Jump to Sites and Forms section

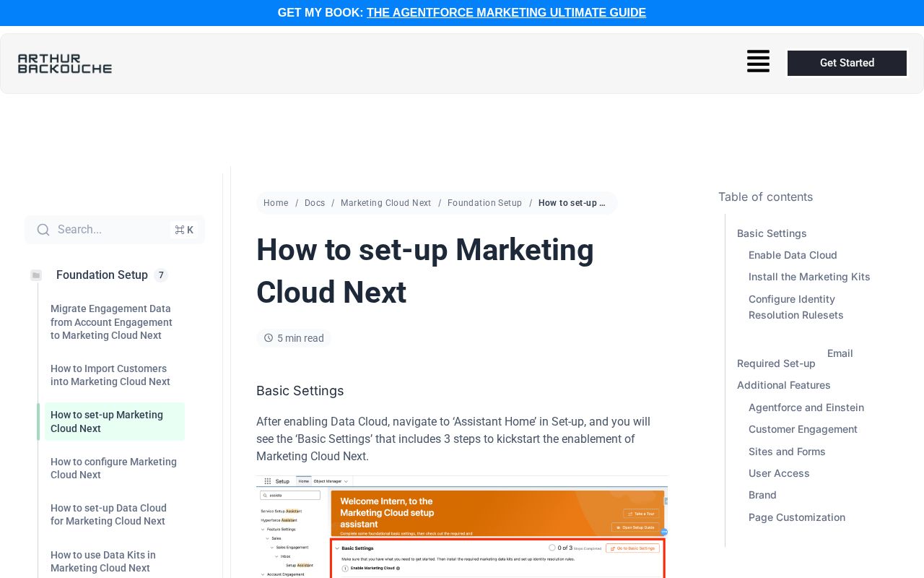coord(787,452)
